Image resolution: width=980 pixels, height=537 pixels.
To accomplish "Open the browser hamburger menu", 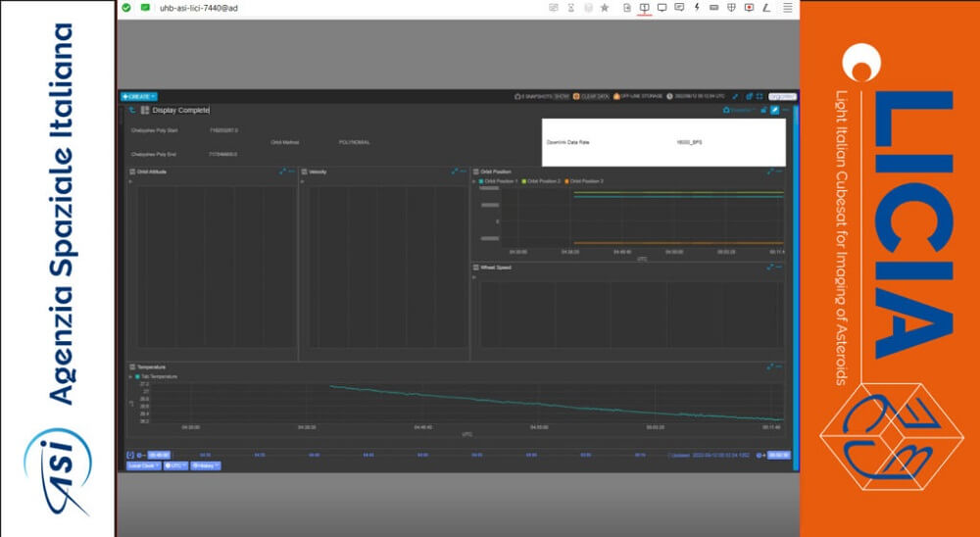I will 787,7.
